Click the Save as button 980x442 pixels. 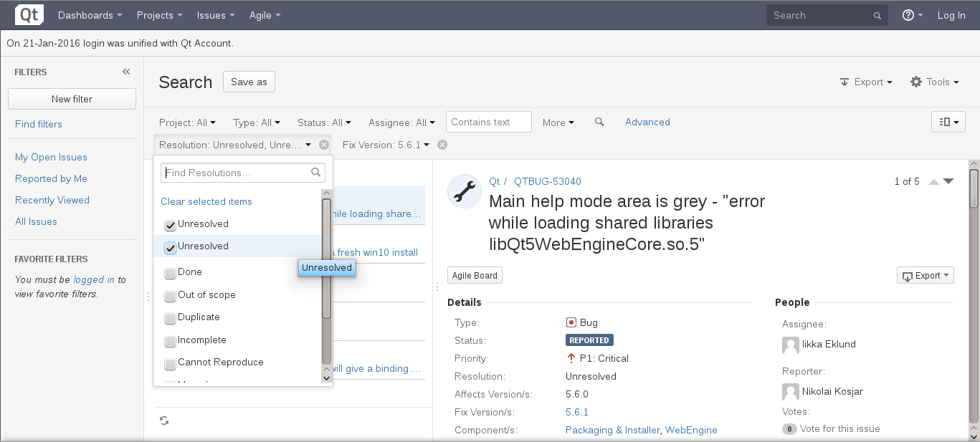click(x=249, y=82)
